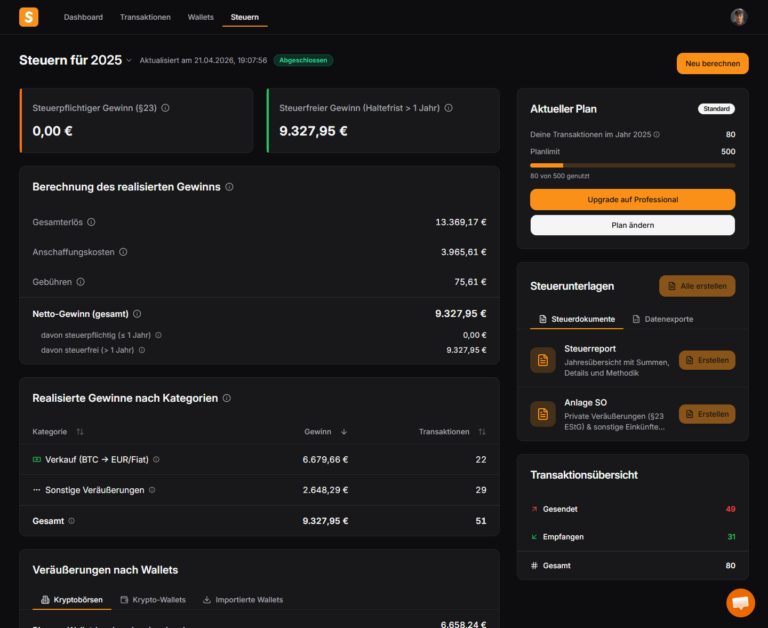The height and width of the screenshot is (628, 768).
Task: Click the cash icon before Verkauf row
Action: (37, 459)
